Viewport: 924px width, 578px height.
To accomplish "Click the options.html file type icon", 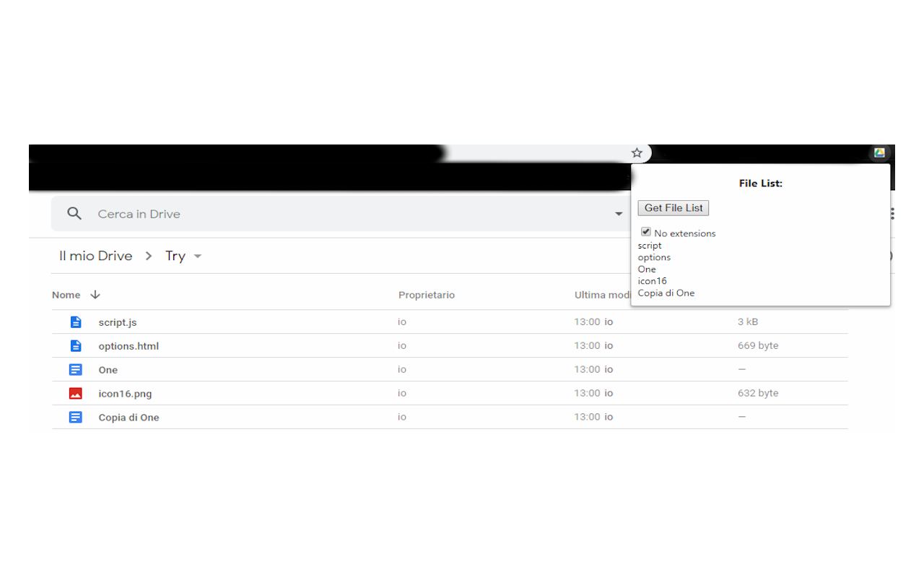I will click(x=76, y=345).
